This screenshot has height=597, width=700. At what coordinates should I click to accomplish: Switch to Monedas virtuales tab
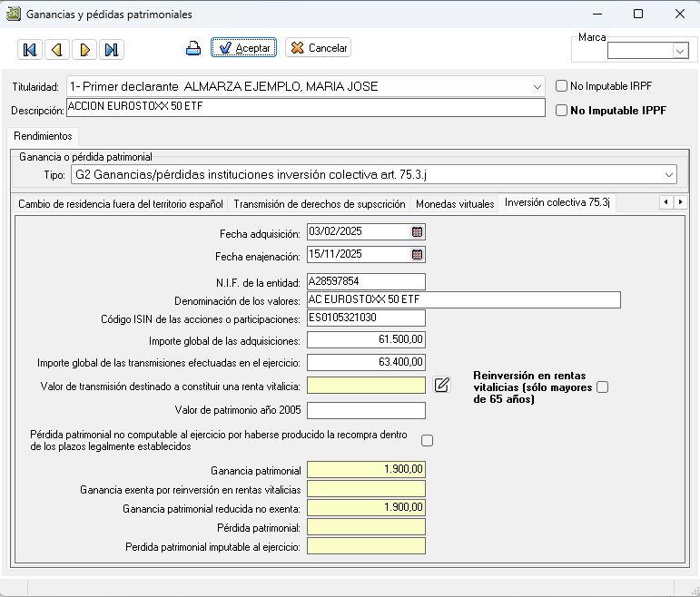455,204
